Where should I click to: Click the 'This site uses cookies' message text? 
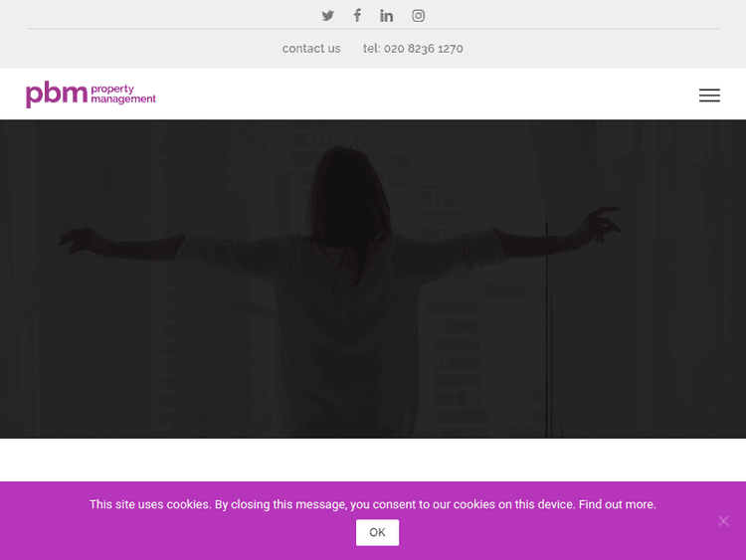(328, 504)
